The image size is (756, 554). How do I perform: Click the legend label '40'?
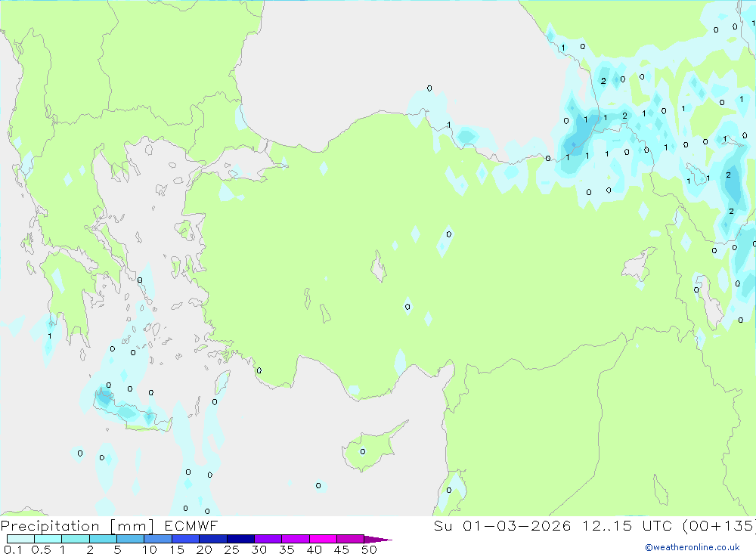314,549
